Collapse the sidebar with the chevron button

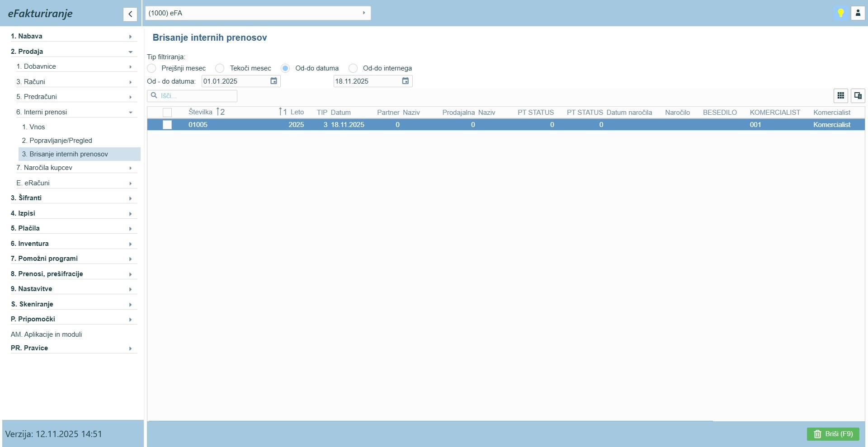pos(130,14)
